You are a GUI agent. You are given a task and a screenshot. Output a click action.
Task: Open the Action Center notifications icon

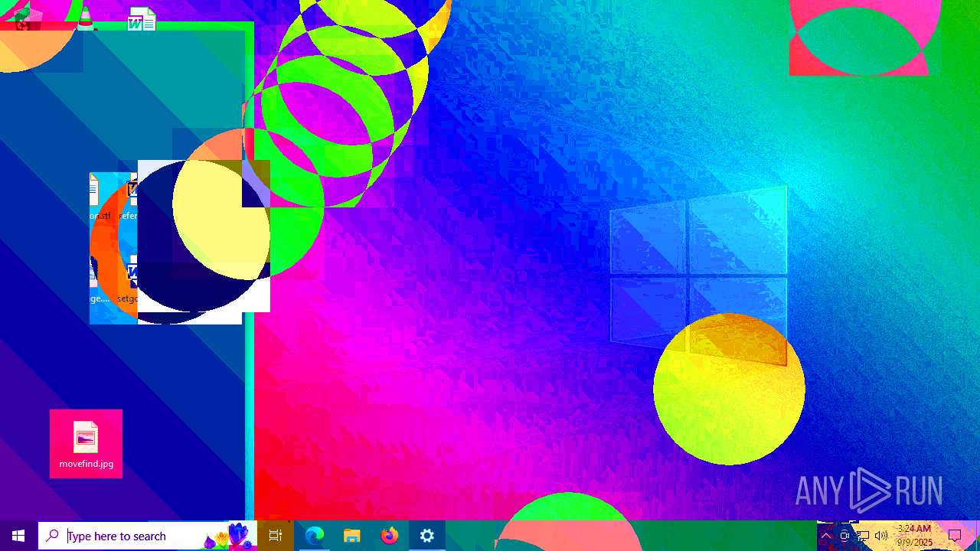coord(955,536)
